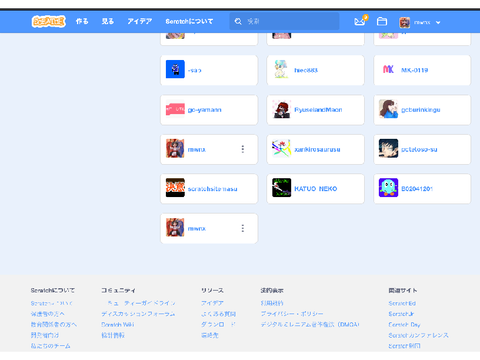This screenshot has width=480, height=360.
Task: Open ディスカッションフォーラム footer link
Action: click(138, 314)
